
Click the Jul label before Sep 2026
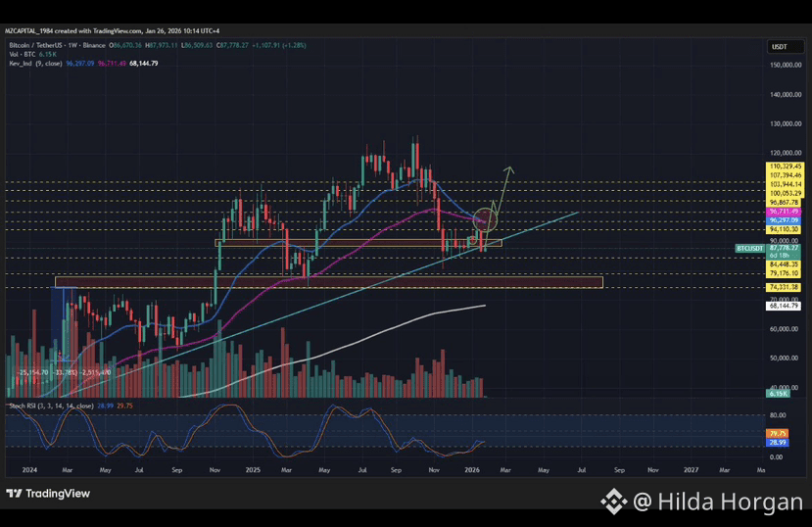(x=582, y=470)
